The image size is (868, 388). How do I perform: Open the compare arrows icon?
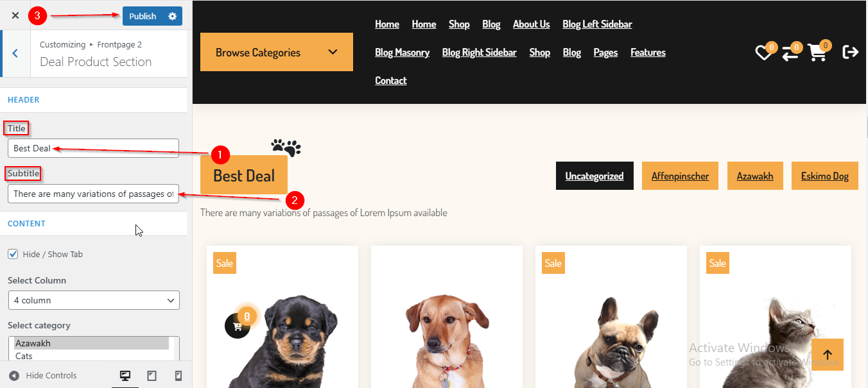[x=790, y=53]
